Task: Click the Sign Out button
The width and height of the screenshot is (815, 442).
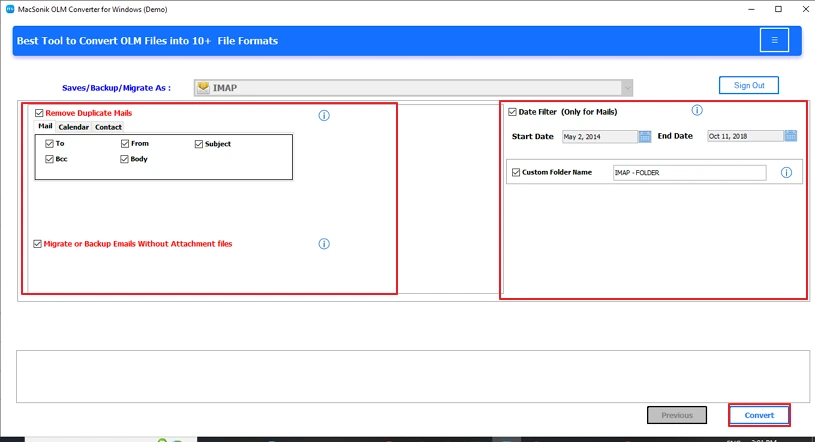Action: (x=748, y=85)
